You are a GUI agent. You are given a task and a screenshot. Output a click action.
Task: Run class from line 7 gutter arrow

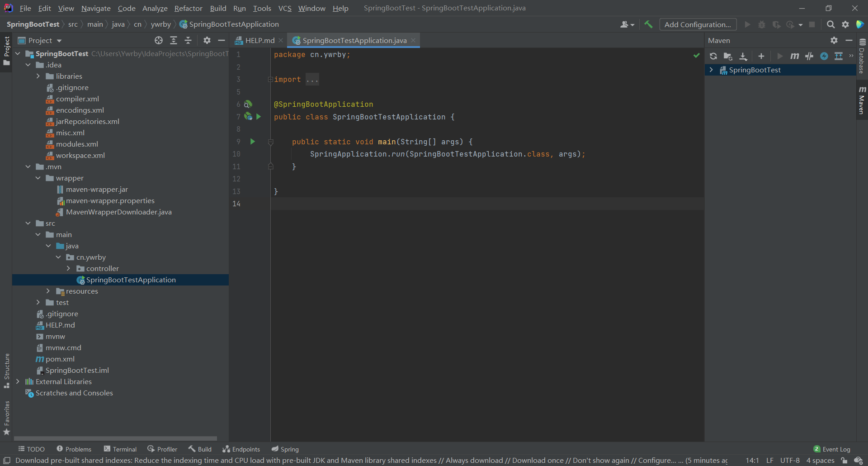259,117
